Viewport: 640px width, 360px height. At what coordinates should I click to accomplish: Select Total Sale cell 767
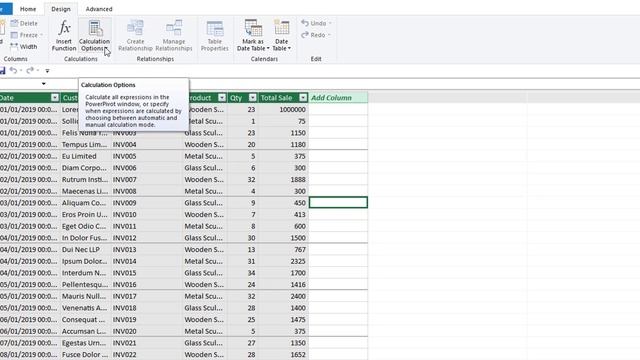pos(283,249)
